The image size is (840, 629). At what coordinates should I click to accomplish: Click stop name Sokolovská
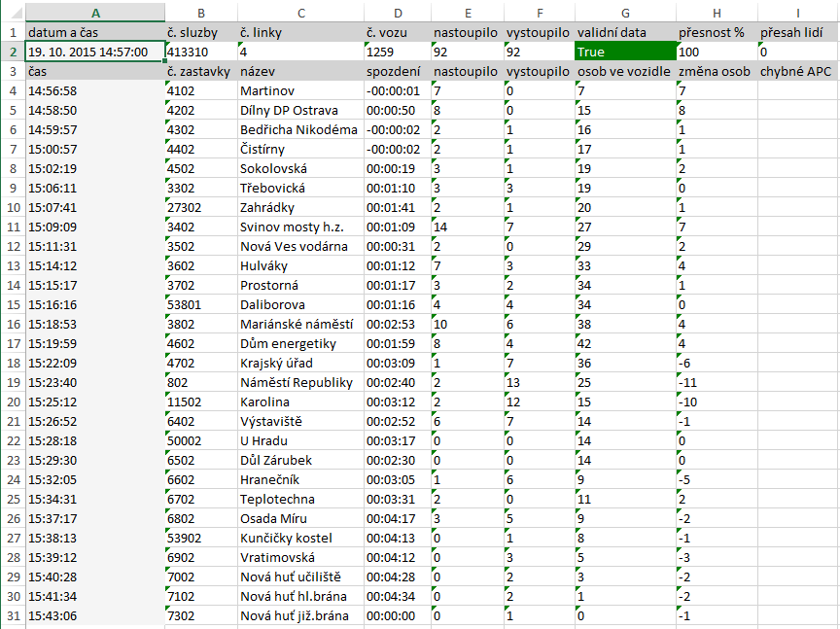click(x=301, y=169)
